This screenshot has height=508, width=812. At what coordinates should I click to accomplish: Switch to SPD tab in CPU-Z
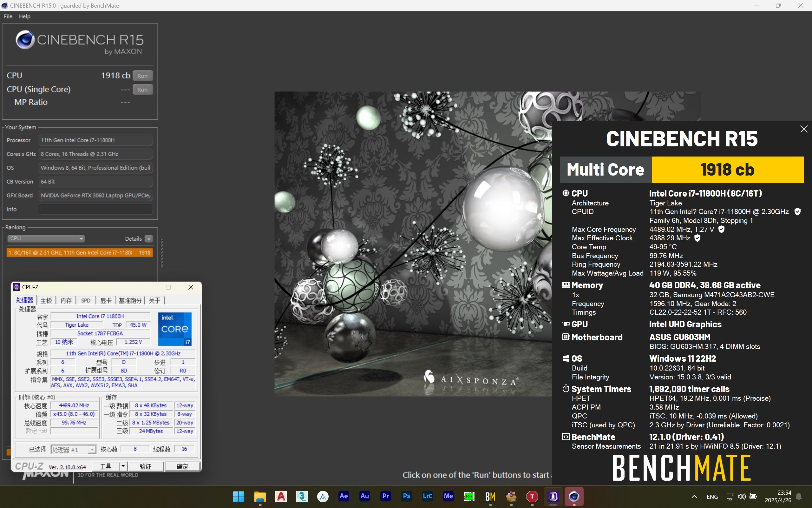86,300
